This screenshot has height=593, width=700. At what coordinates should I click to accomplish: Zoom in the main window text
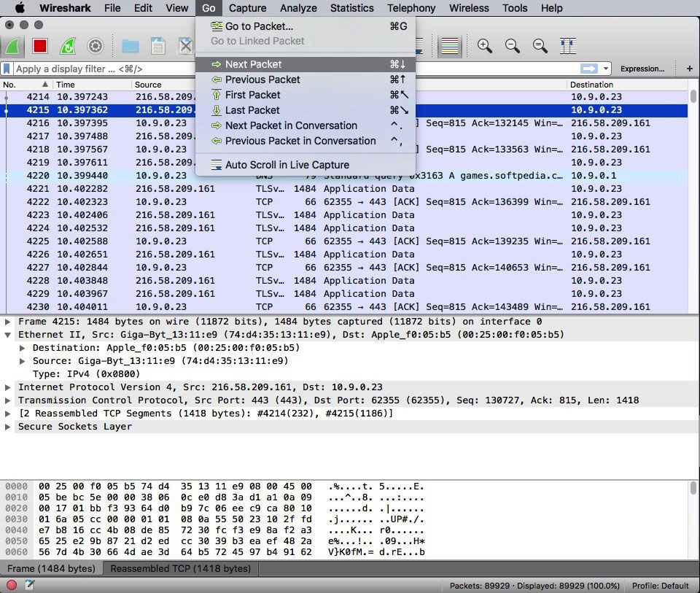tap(484, 46)
